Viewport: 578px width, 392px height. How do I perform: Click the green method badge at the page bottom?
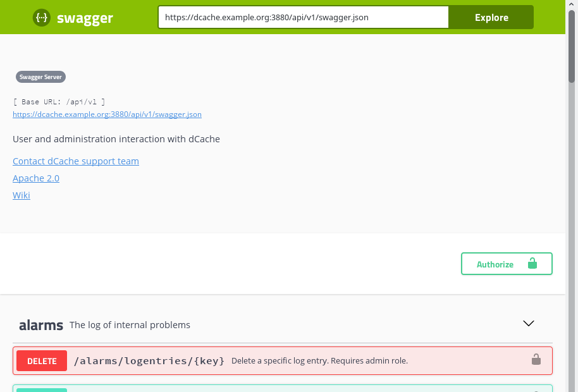(42, 389)
